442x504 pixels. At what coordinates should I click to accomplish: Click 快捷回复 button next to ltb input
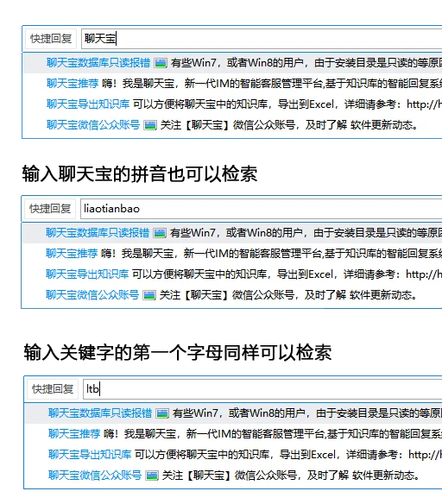pos(53,389)
